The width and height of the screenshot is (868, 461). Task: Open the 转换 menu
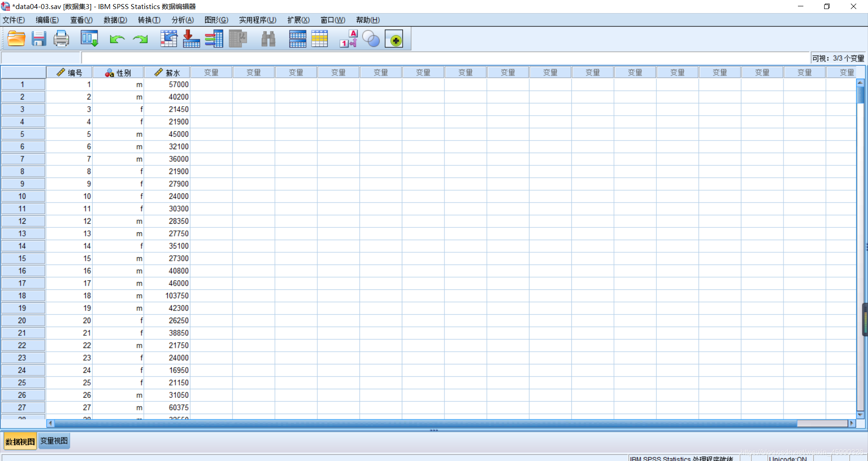click(149, 20)
